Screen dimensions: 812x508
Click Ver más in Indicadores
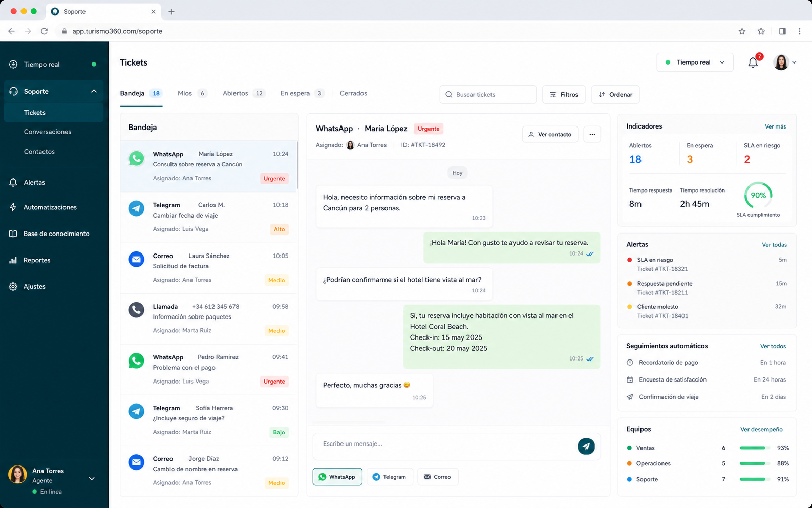pos(775,126)
